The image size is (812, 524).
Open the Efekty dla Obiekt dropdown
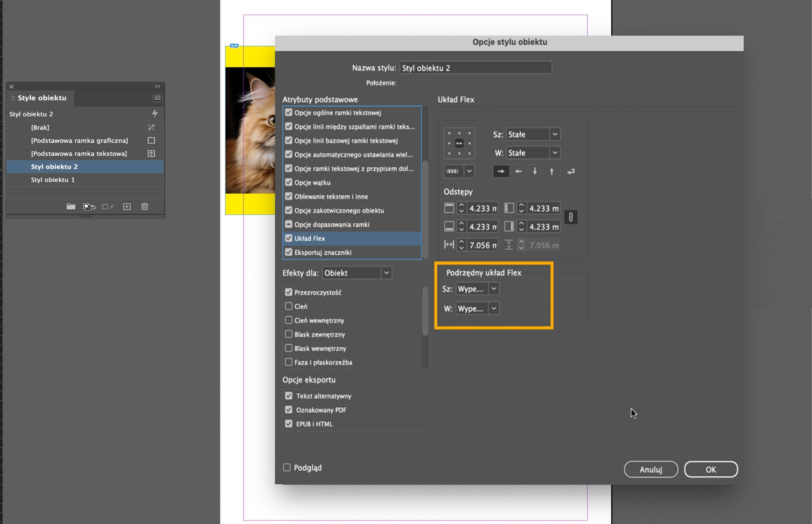tap(357, 273)
